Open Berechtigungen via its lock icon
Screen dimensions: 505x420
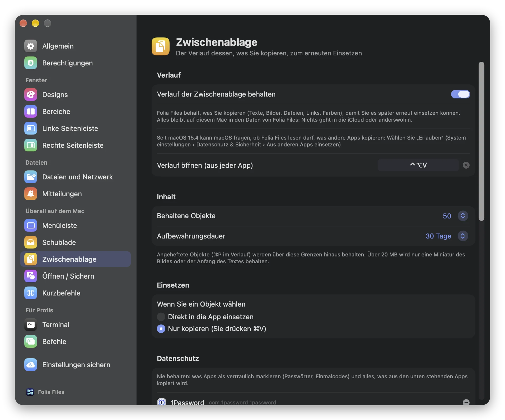click(31, 63)
